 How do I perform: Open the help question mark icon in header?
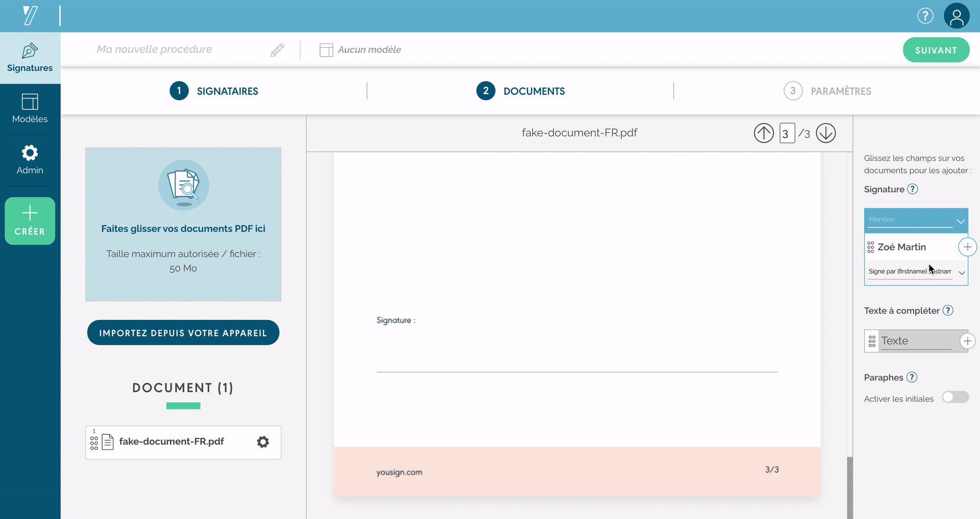click(925, 16)
